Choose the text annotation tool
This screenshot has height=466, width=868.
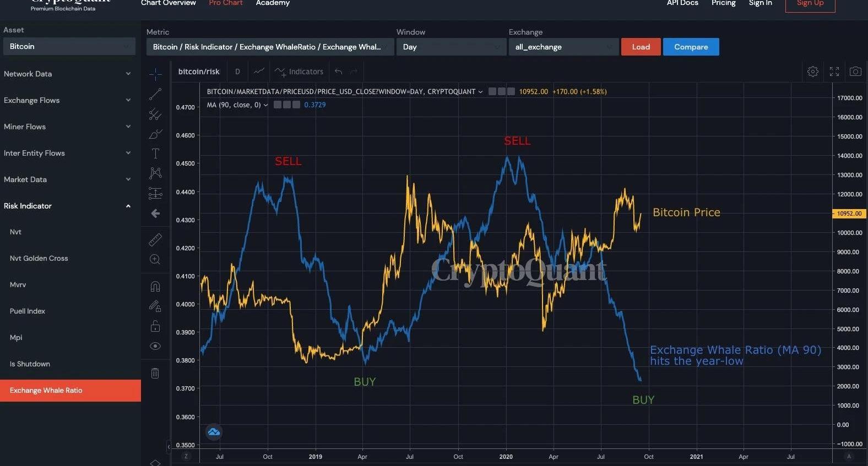click(155, 153)
